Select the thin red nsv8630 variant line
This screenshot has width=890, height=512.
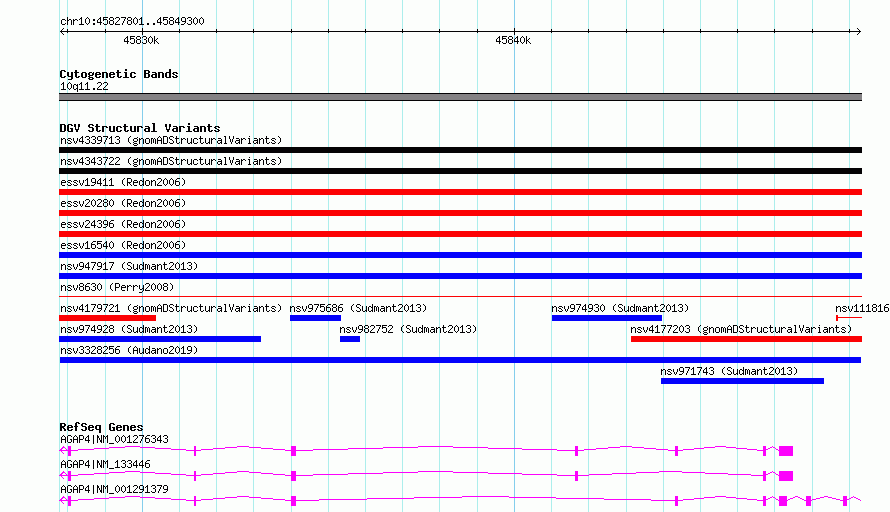(x=460, y=296)
